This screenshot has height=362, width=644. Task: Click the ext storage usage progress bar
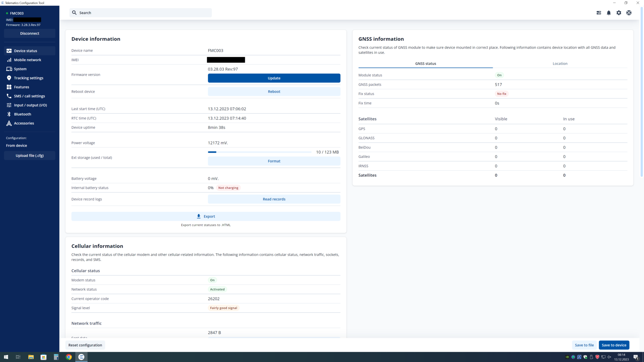(x=260, y=152)
